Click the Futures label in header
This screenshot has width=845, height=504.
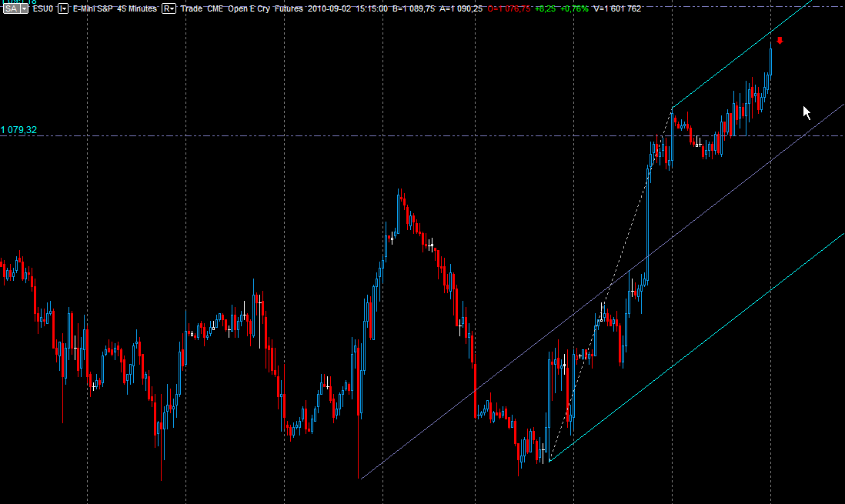coord(289,8)
